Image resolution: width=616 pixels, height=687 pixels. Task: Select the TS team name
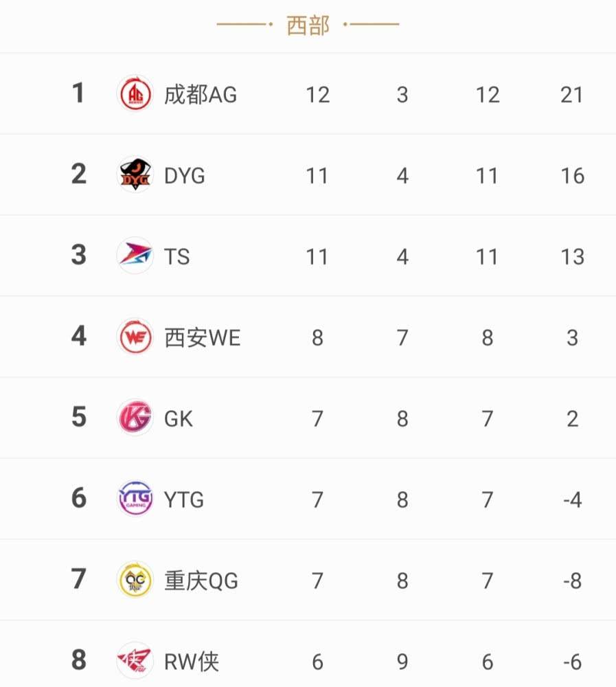click(176, 257)
